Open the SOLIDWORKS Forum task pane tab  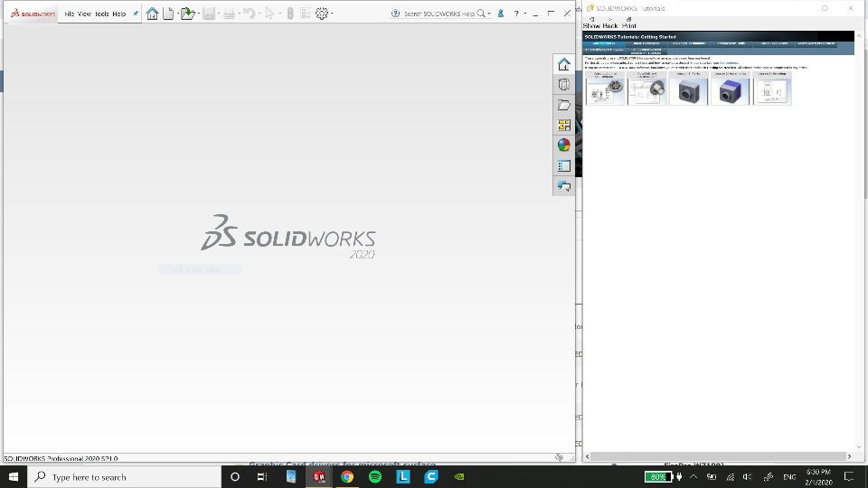click(x=564, y=186)
